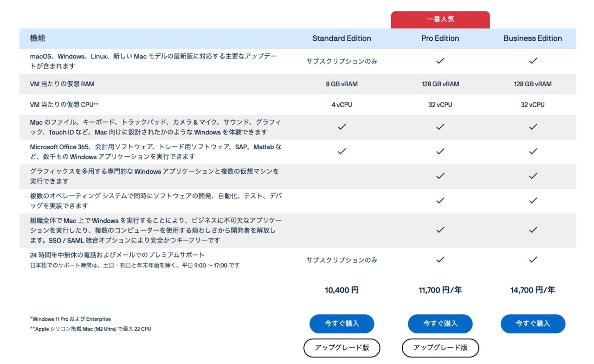This screenshot has height=364, width=594.
Task: Click the 一番人気 red badge
Action: click(440, 20)
